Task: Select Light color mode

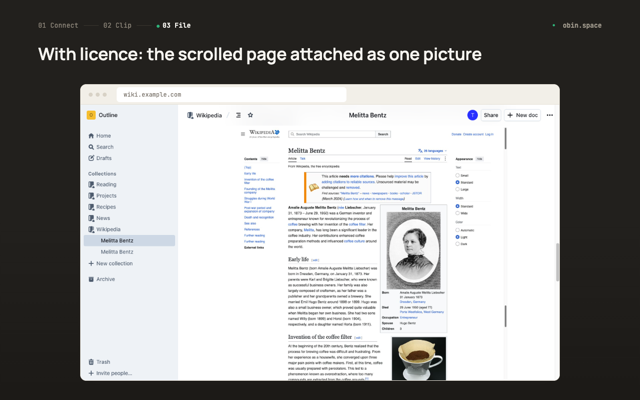Action: click(x=458, y=237)
